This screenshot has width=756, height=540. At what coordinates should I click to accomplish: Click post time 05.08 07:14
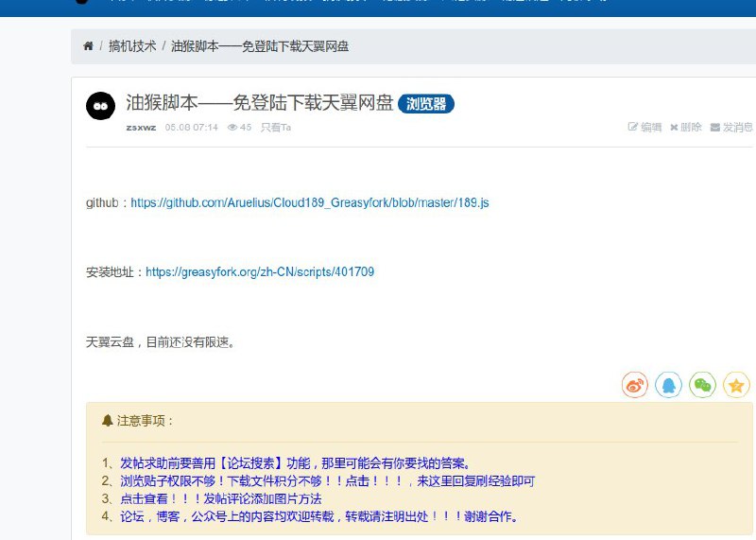pyautogui.click(x=192, y=128)
